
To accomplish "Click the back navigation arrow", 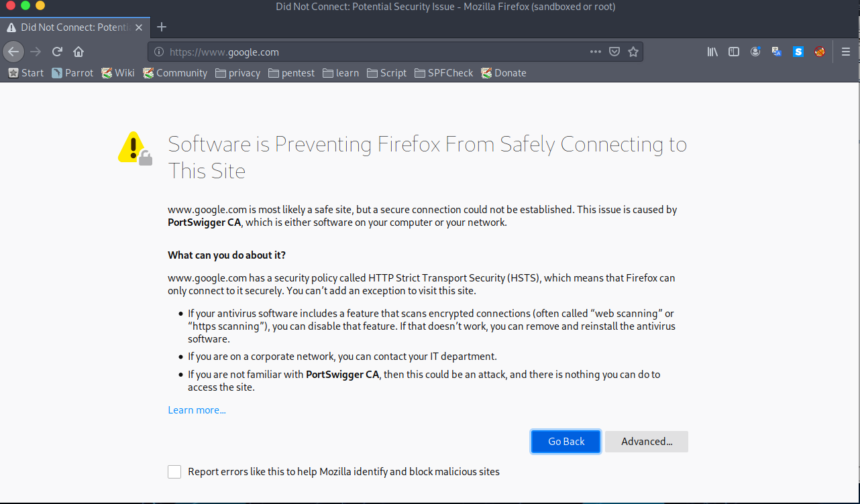I will [x=13, y=52].
